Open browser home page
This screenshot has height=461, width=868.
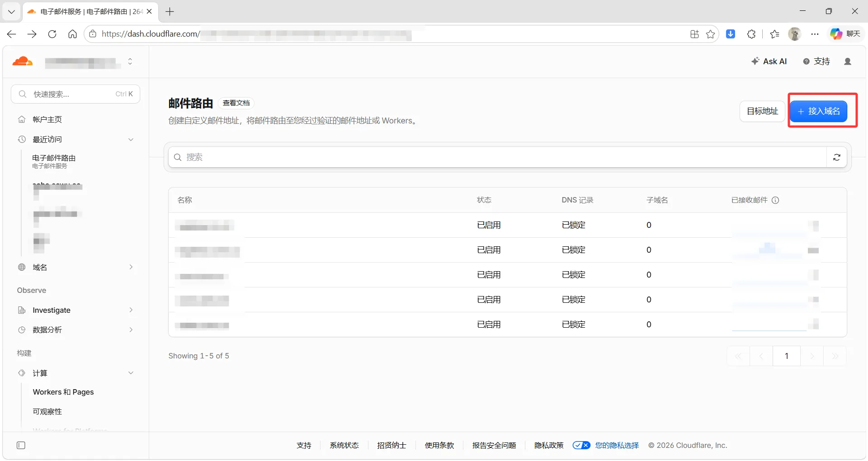pos(72,34)
